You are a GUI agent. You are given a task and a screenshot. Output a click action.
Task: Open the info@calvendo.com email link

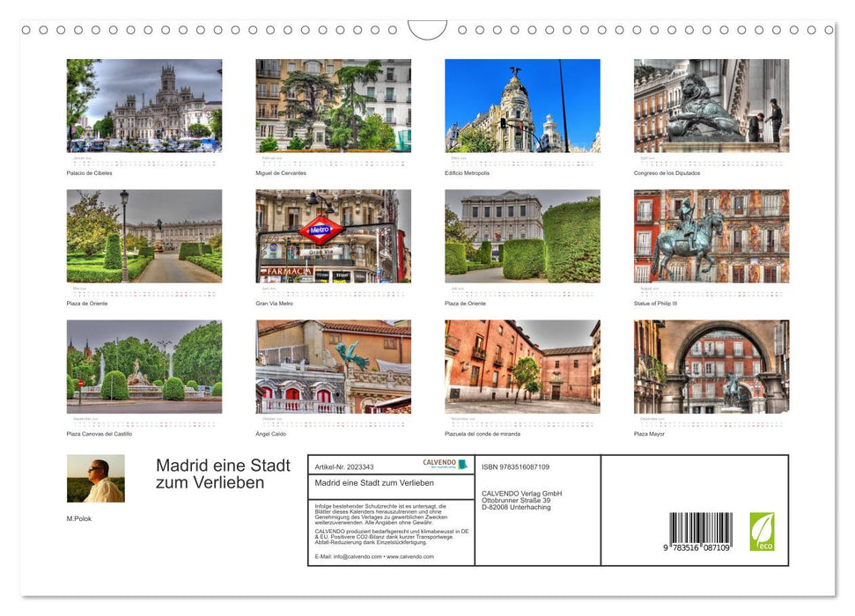coord(357,557)
